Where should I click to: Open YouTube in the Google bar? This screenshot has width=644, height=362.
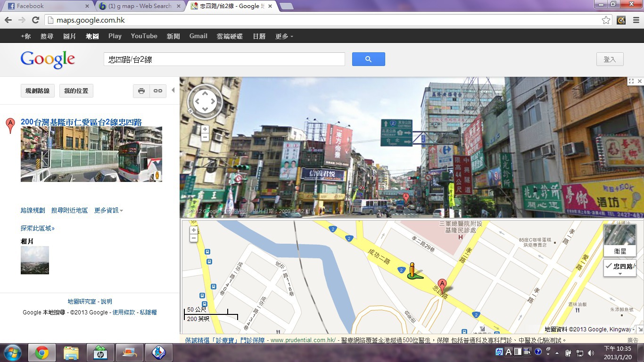pyautogui.click(x=144, y=36)
